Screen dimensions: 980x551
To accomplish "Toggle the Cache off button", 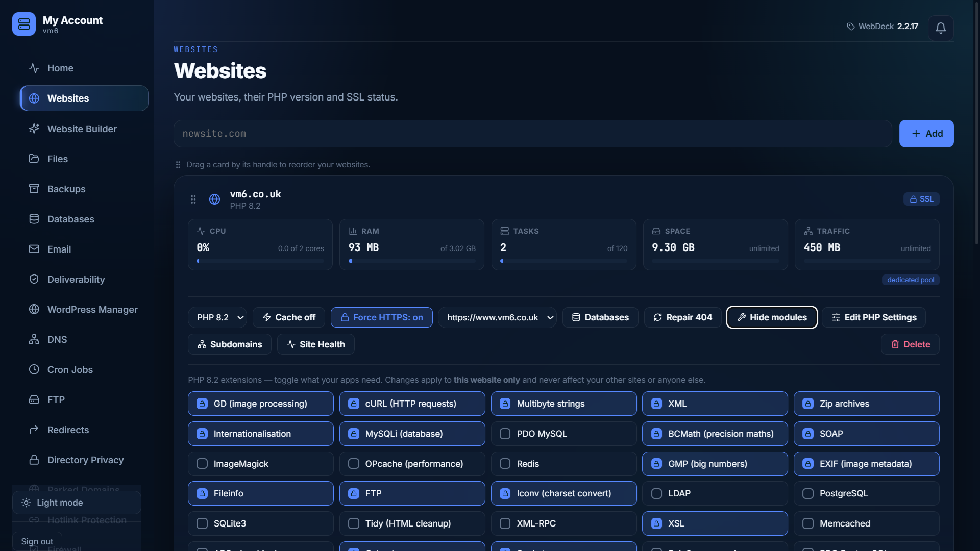I will point(289,317).
